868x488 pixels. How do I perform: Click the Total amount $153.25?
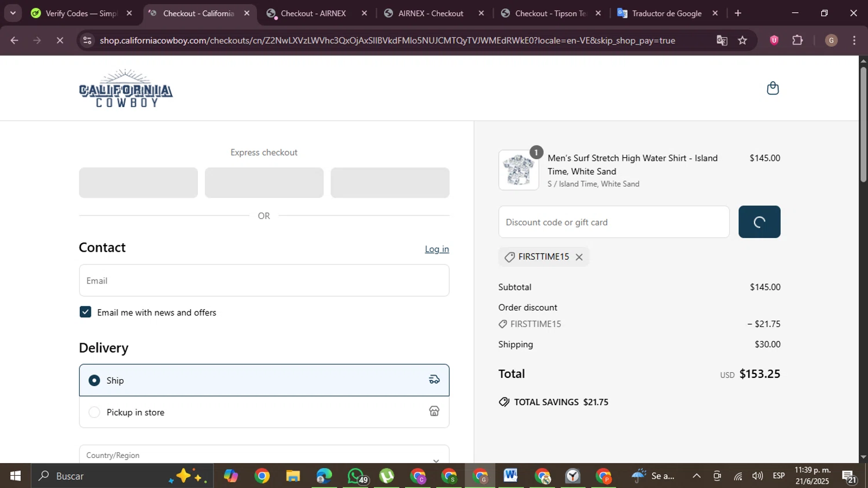point(760,374)
